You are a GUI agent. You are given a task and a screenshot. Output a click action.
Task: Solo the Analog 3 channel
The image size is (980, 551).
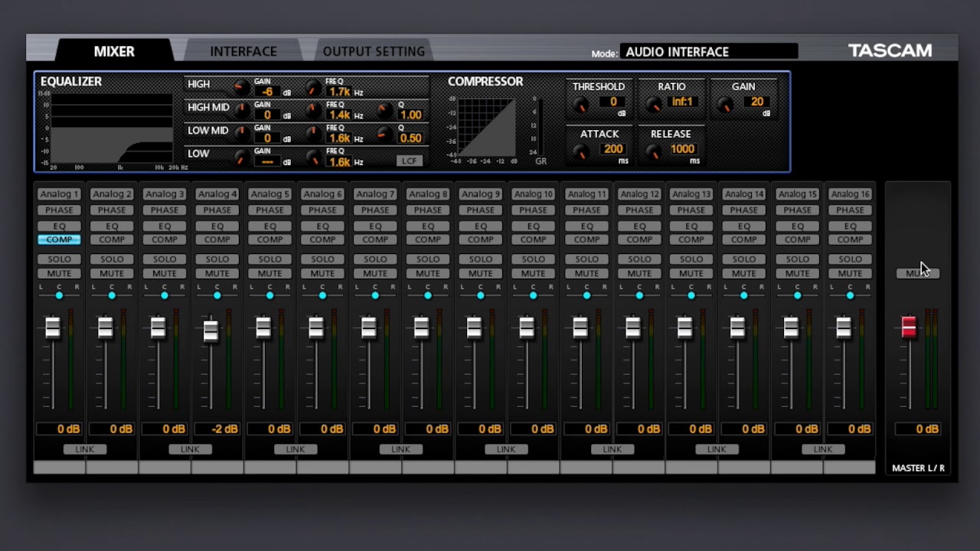pos(165,259)
